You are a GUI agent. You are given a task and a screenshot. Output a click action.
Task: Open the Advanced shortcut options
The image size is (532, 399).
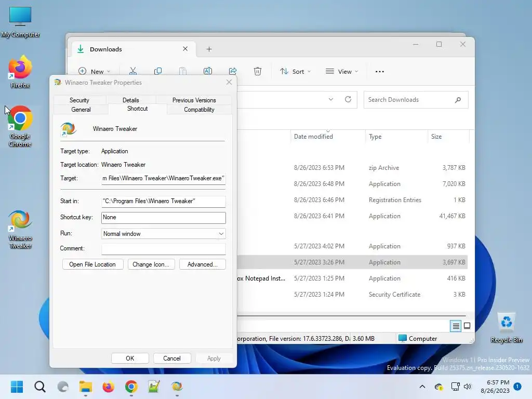click(202, 264)
